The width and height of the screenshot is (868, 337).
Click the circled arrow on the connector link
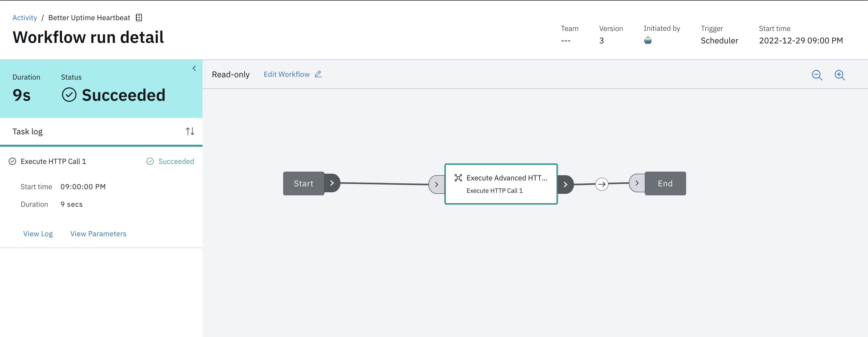pyautogui.click(x=602, y=184)
